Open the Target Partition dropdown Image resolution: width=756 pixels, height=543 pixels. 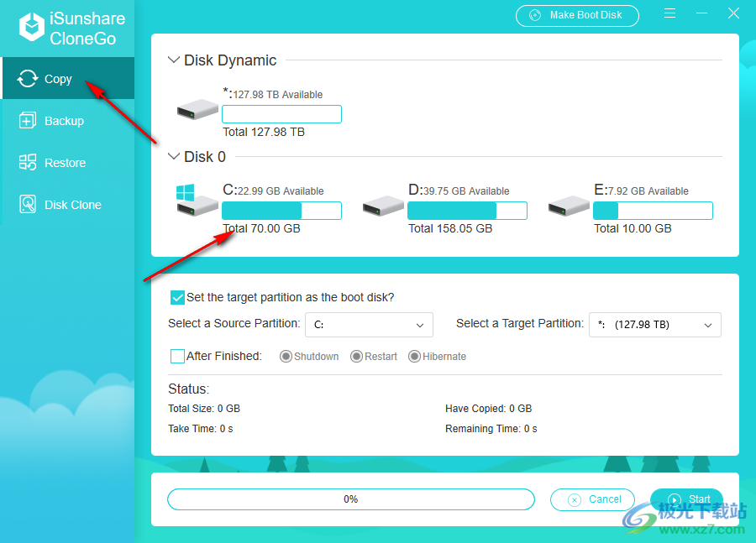pos(654,325)
